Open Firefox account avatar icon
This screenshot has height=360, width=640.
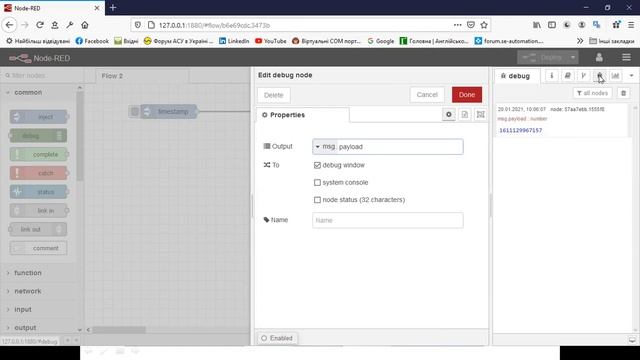(x=582, y=25)
